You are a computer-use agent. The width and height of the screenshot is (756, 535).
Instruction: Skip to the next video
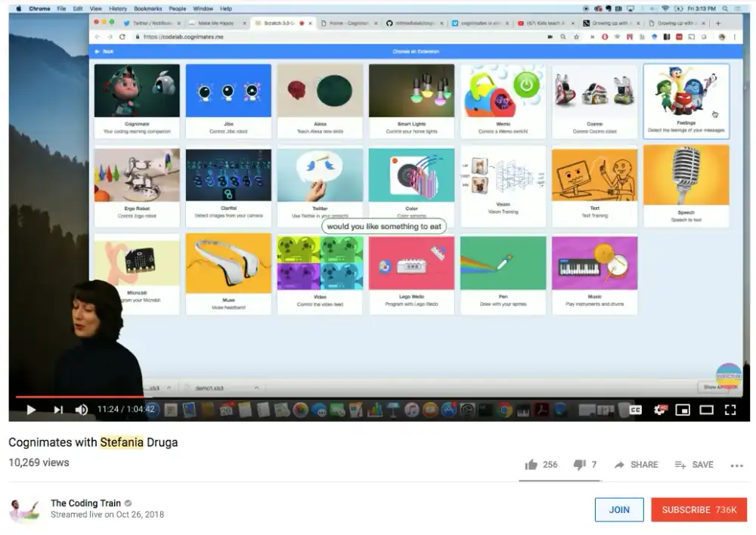(x=58, y=410)
